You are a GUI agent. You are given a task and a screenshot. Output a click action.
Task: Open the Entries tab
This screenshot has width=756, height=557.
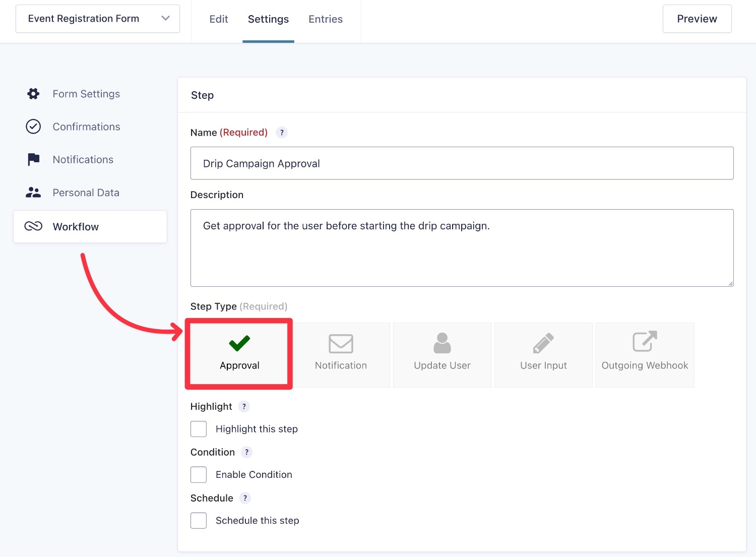click(326, 19)
